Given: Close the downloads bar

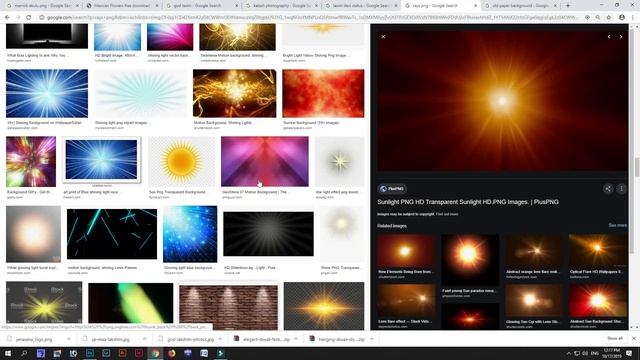Looking at the screenshot, I should tap(634, 338).
